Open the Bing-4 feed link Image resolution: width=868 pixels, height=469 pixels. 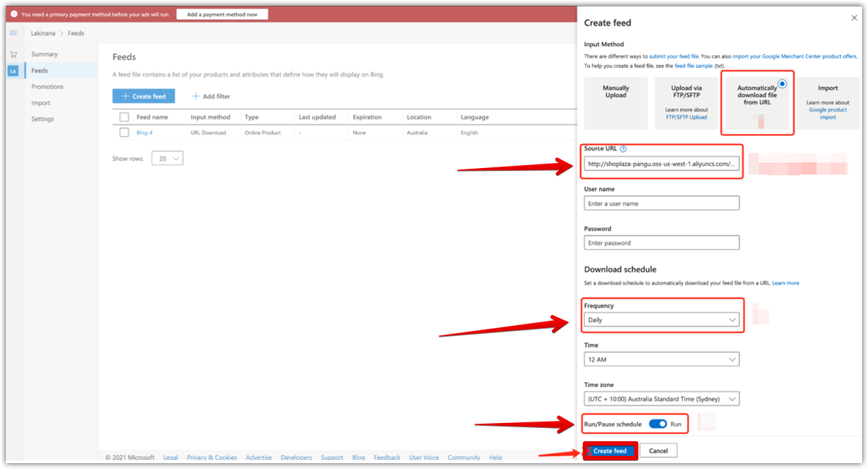click(145, 133)
